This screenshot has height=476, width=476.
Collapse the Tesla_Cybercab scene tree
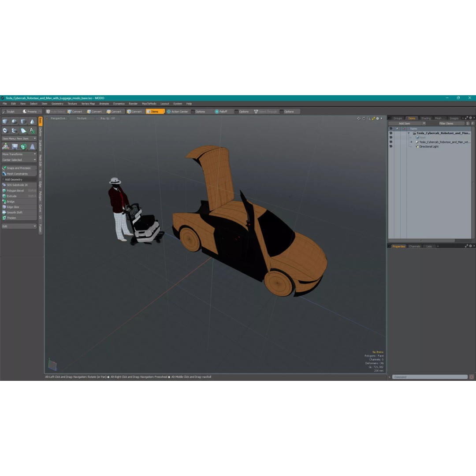409,133
